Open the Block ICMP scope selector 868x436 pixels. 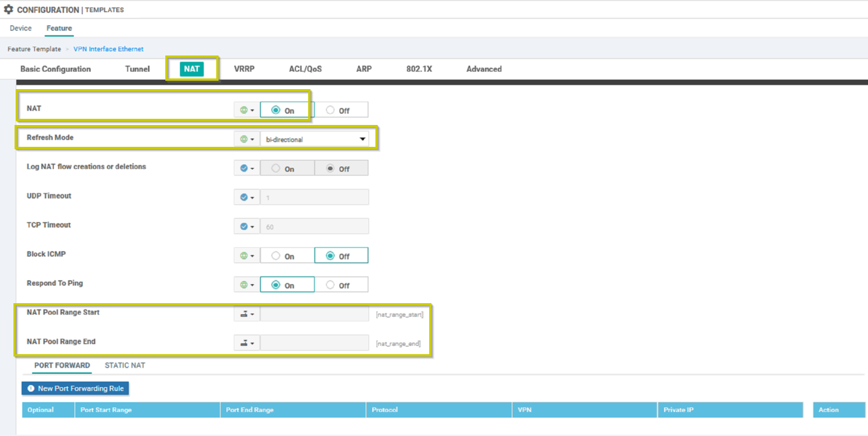247,256
